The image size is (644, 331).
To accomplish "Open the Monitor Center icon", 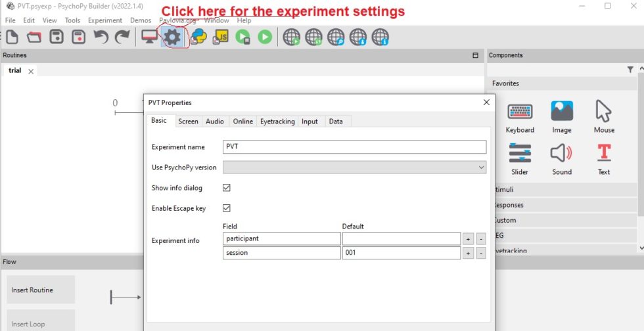I will [150, 37].
